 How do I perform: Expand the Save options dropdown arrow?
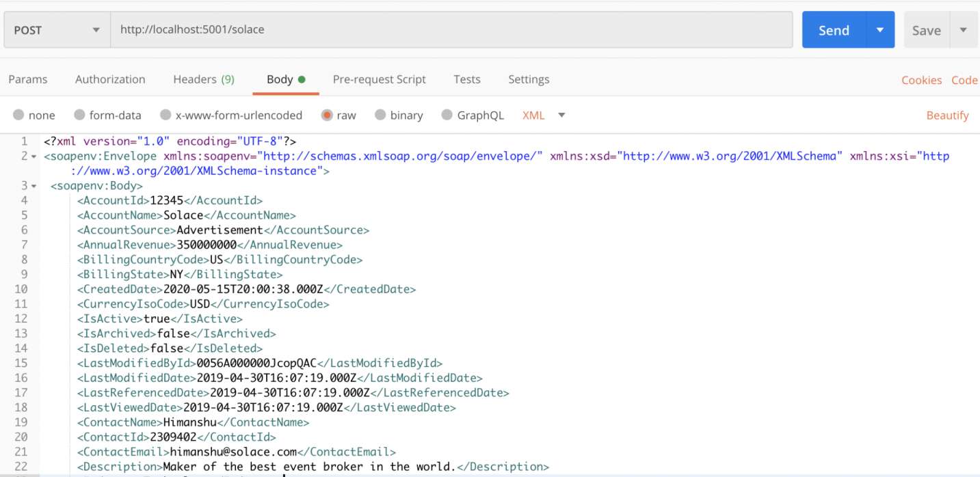coord(963,30)
